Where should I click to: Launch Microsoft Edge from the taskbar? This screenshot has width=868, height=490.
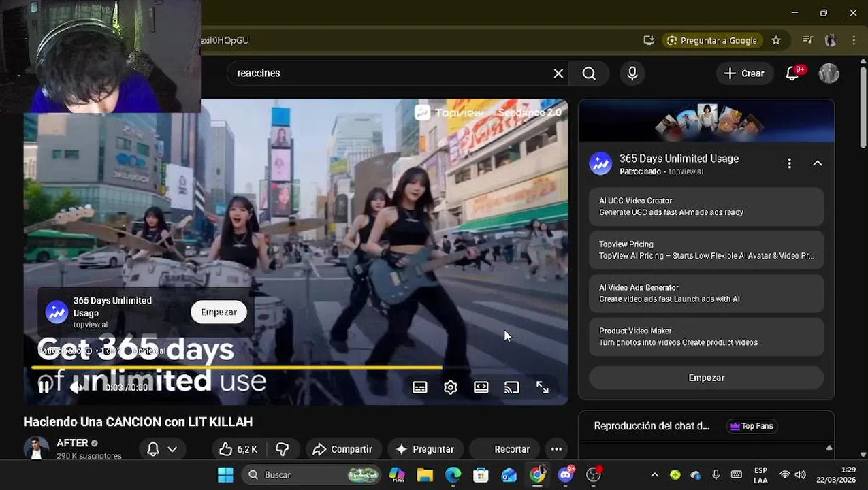tap(453, 475)
